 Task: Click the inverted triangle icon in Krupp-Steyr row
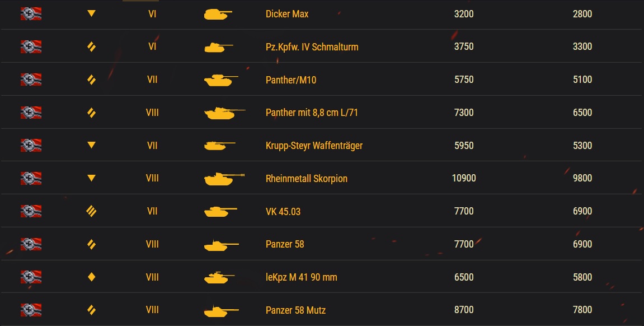coord(92,145)
